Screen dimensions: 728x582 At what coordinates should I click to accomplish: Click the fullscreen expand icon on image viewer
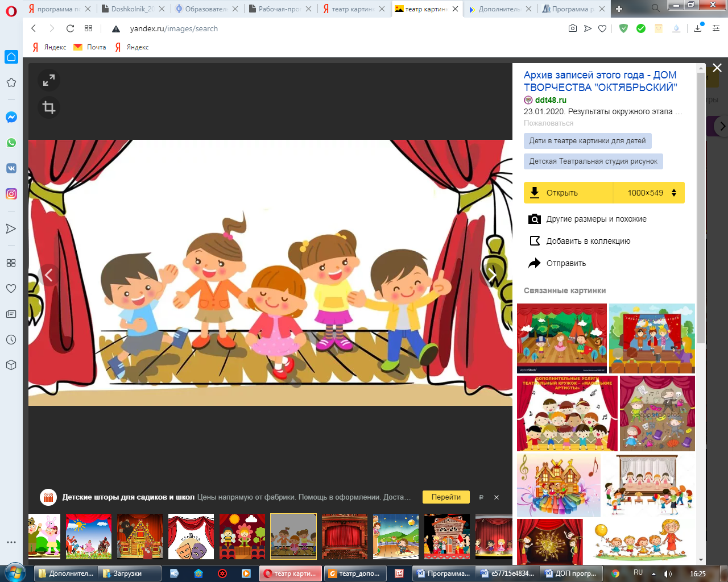click(x=49, y=81)
